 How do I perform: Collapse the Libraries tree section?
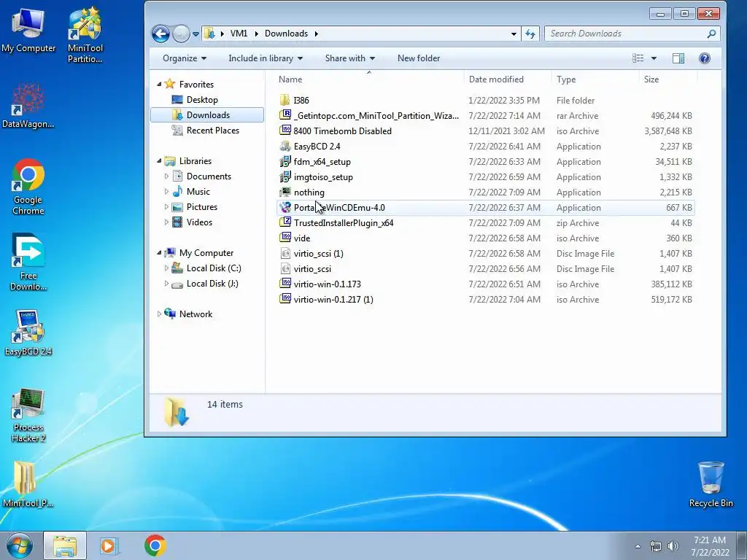tap(159, 161)
